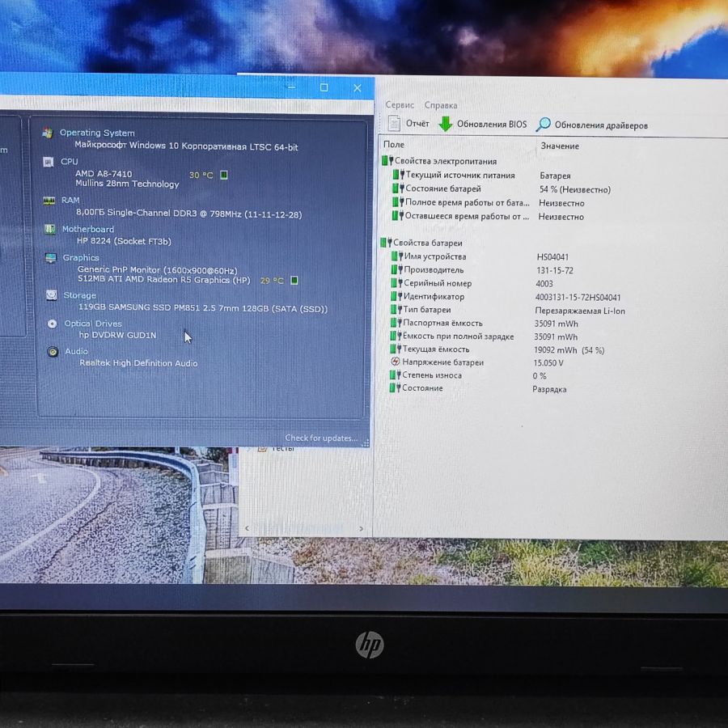
Task: Click the value 15.050 V
Action: click(548, 362)
